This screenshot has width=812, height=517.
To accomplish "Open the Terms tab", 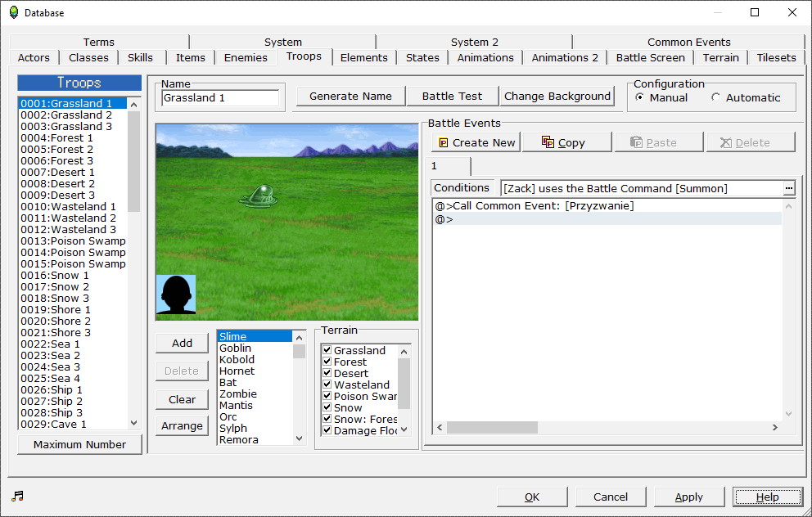I will [99, 42].
